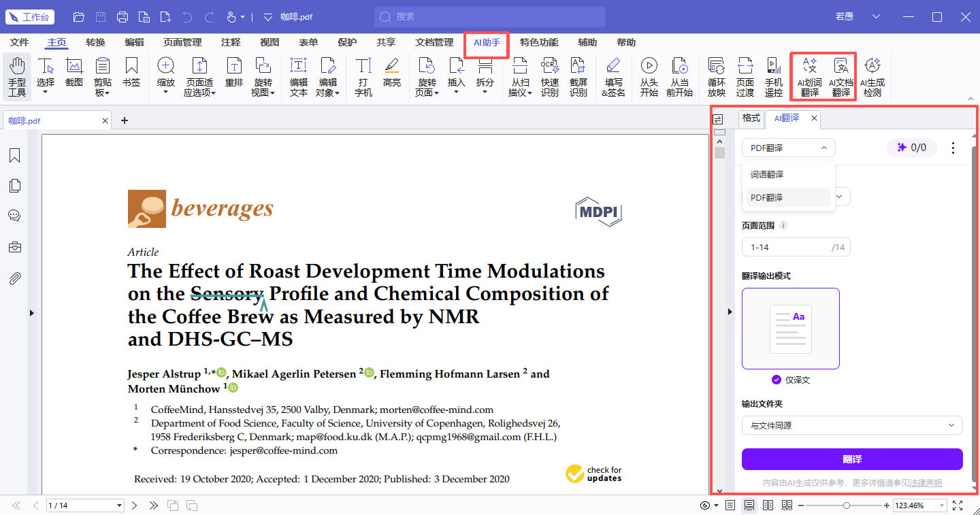Open the 法律声明 legal notice link
980x515 pixels.
(x=926, y=483)
